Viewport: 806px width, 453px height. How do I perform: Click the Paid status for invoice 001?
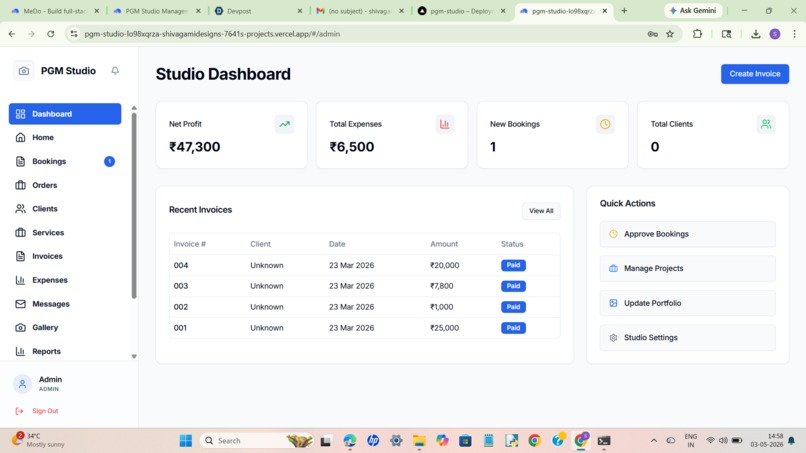click(x=513, y=328)
